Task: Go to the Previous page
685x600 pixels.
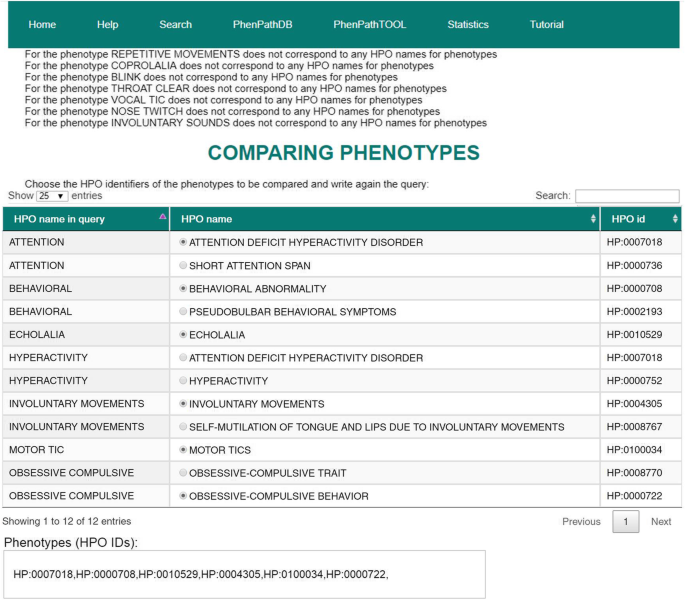Action: (581, 521)
